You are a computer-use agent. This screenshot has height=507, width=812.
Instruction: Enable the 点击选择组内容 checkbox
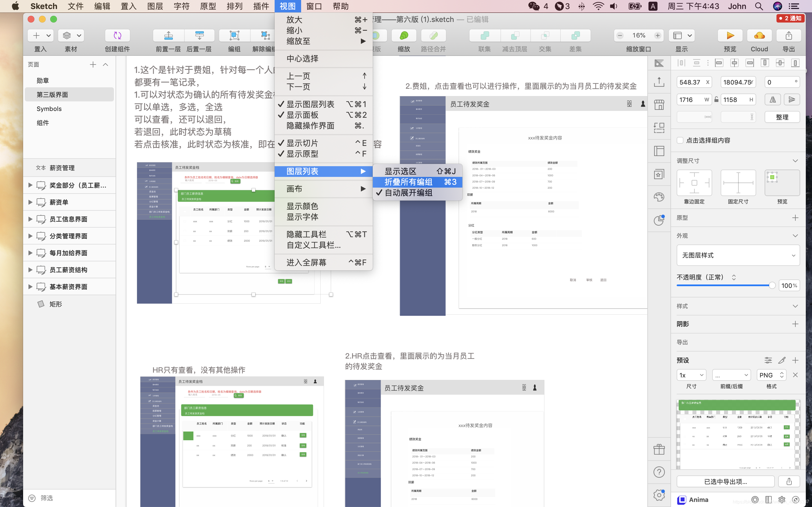(x=680, y=140)
